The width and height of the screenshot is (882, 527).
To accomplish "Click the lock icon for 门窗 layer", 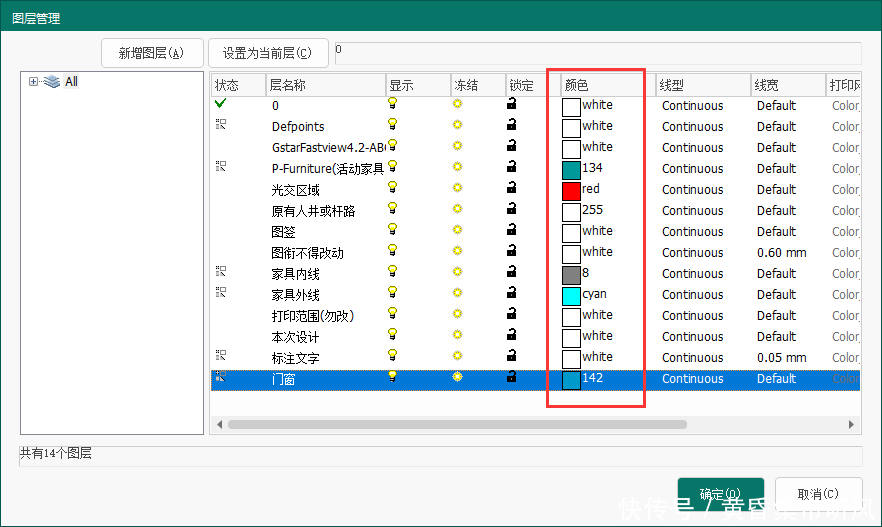I will tap(511, 377).
